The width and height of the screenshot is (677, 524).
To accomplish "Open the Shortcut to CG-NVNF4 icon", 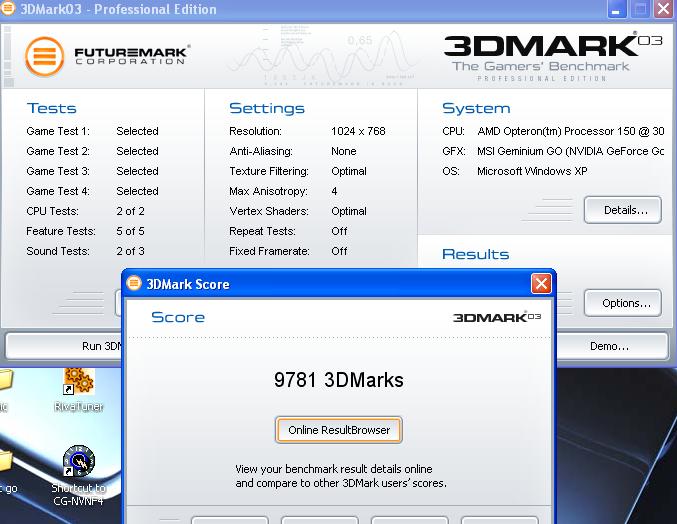I will tap(78, 475).
